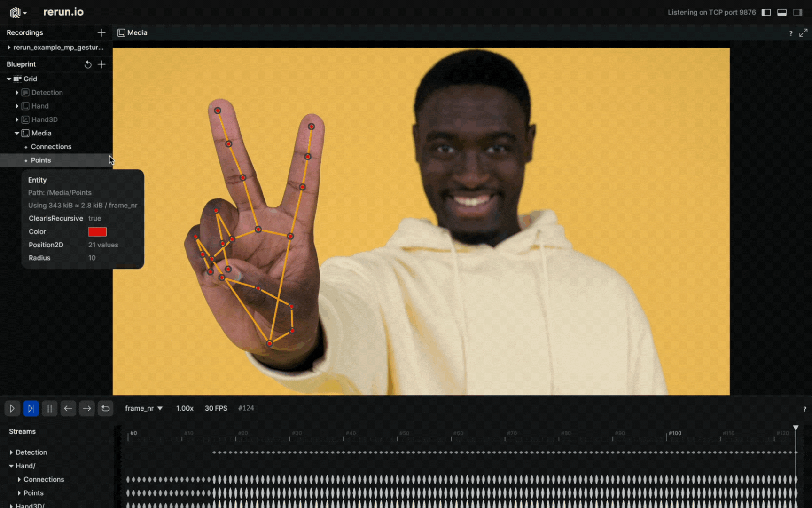Open help for the Media view

click(791, 33)
